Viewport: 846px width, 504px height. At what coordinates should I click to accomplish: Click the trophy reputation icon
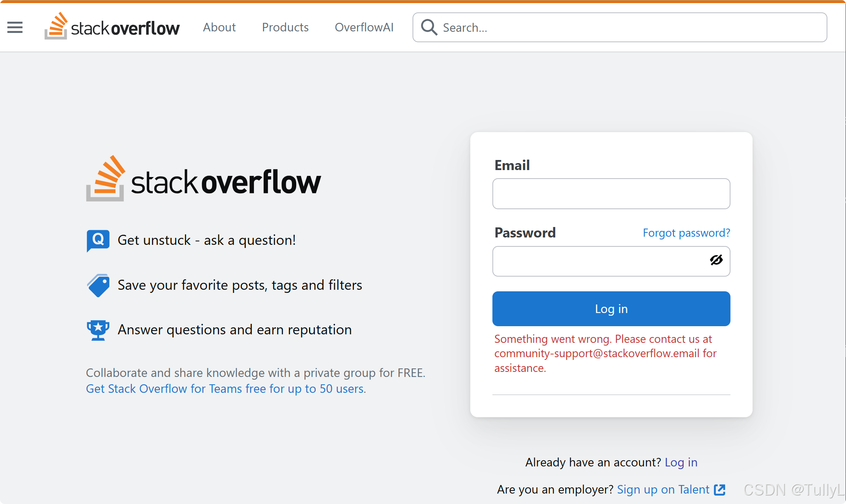[98, 330]
